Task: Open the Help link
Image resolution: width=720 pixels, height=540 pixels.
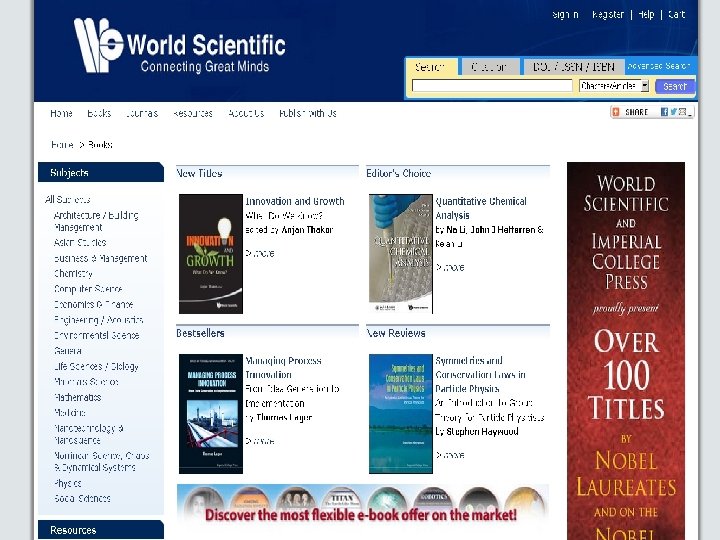Action: pyautogui.click(x=646, y=15)
